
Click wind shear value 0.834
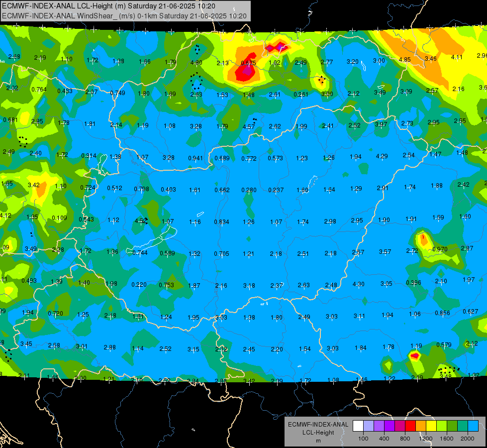[x=221, y=222]
